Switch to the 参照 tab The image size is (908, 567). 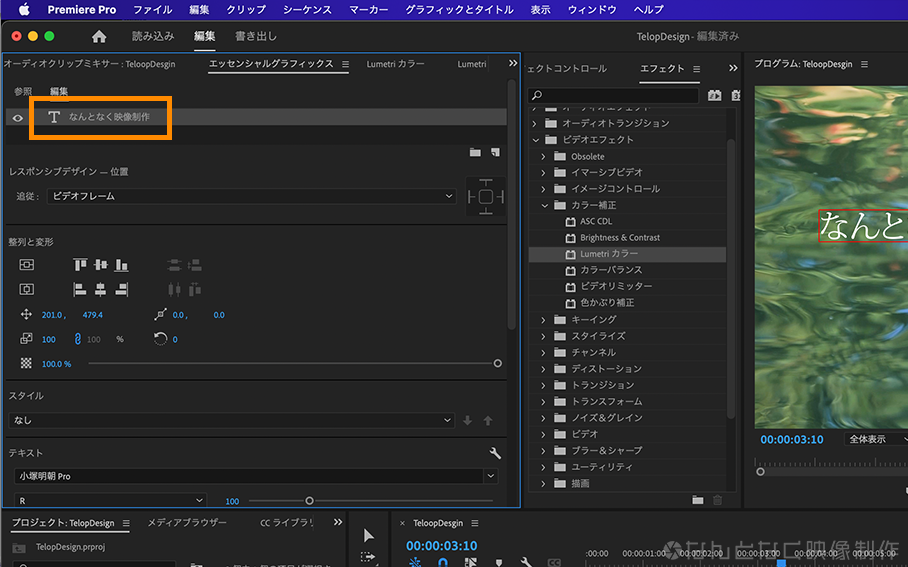pos(23,92)
